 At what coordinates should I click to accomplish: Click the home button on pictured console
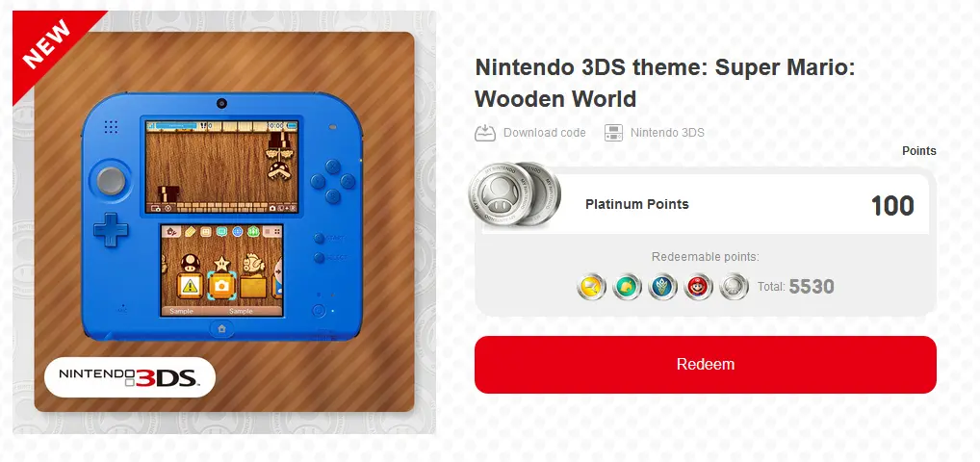[221, 327]
